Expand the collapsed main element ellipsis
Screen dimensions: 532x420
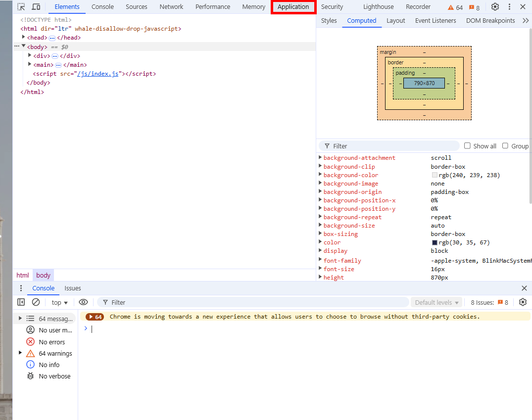pyautogui.click(x=58, y=65)
